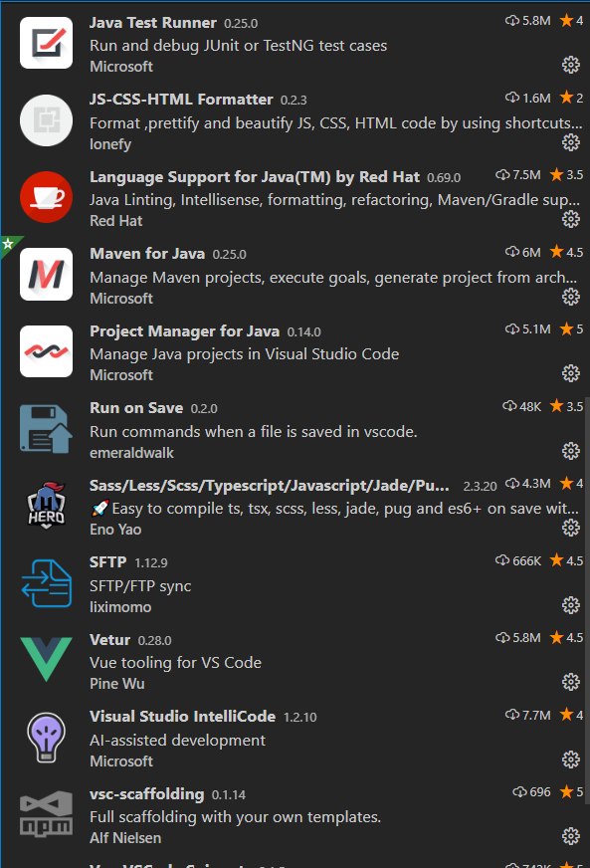Image resolution: width=590 pixels, height=868 pixels.
Task: Select the Run on Save title
Action: click(x=136, y=408)
